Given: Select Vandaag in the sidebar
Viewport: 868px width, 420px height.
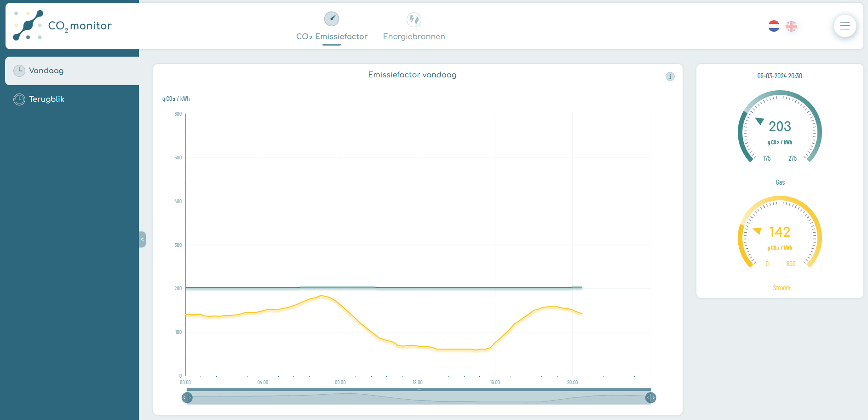Looking at the screenshot, I should pyautogui.click(x=46, y=70).
